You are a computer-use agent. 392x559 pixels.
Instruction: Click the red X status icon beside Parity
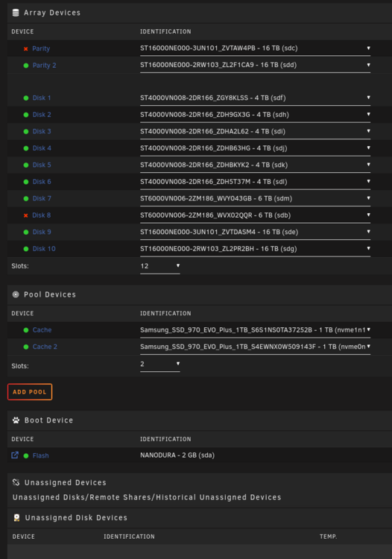(x=25, y=49)
